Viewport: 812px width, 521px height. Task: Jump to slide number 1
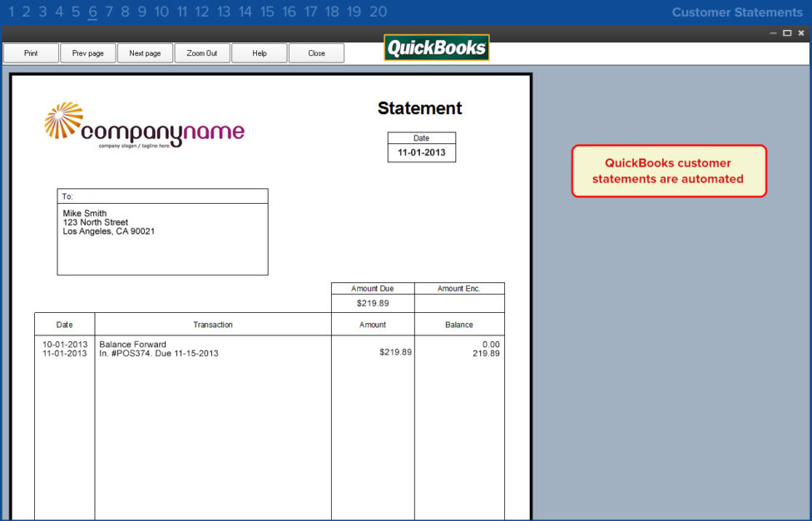point(12,12)
